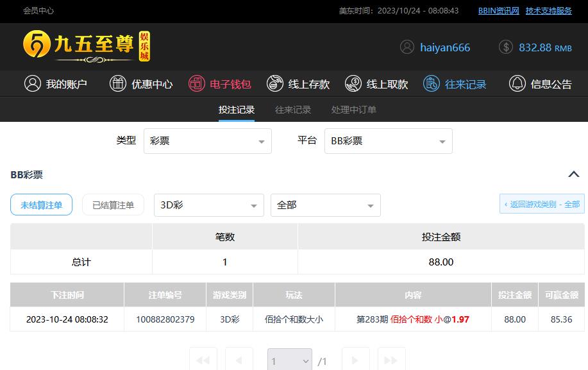Click the user avatar icon beside haiyan666
The width and height of the screenshot is (588, 370).
click(x=407, y=47)
